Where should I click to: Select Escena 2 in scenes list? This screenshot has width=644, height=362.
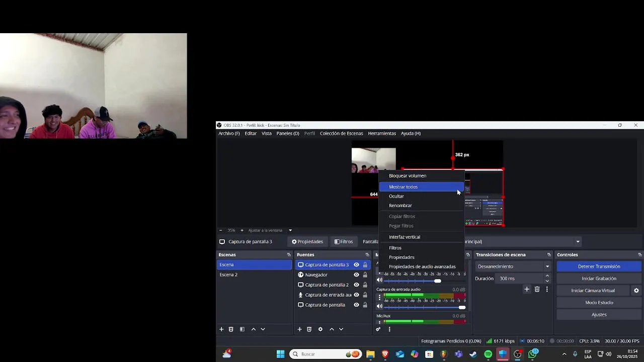[x=254, y=275]
